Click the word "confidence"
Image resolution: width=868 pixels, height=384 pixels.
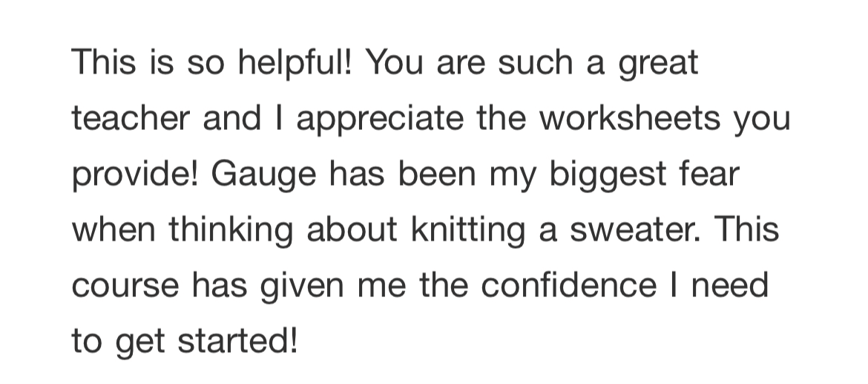[568, 284]
